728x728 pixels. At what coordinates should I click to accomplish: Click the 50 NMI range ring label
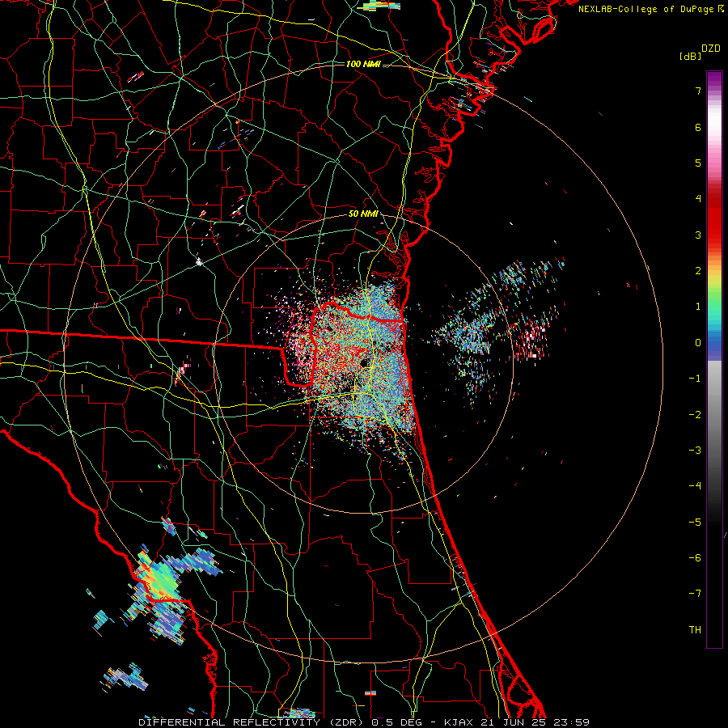[x=363, y=214]
